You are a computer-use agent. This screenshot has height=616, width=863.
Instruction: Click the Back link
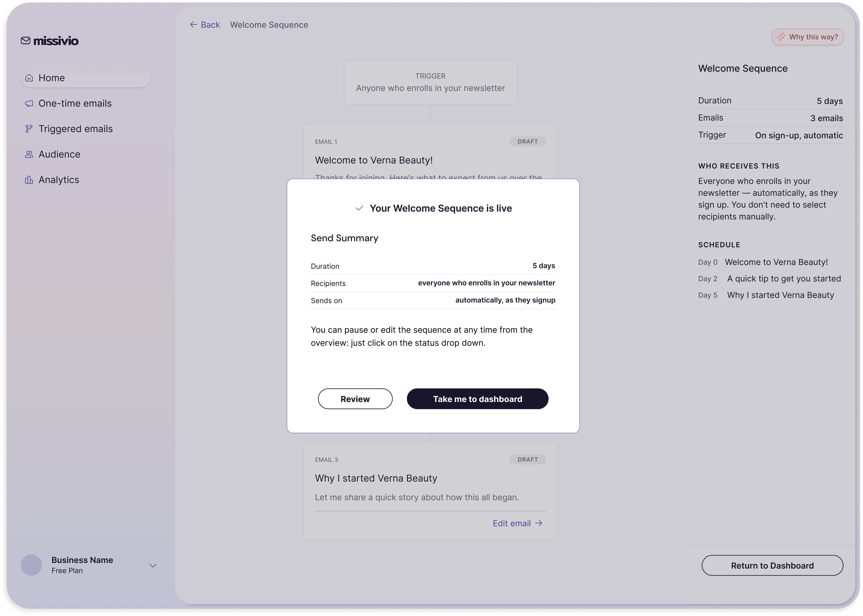205,25
